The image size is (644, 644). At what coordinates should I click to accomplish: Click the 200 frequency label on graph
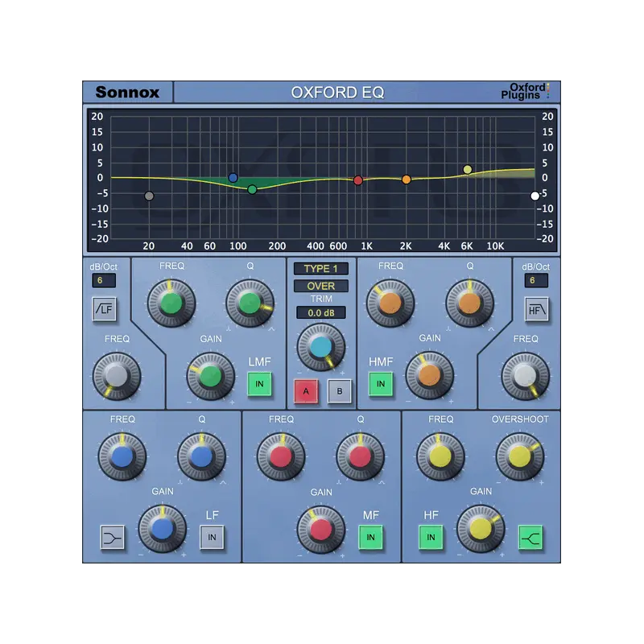click(x=277, y=246)
